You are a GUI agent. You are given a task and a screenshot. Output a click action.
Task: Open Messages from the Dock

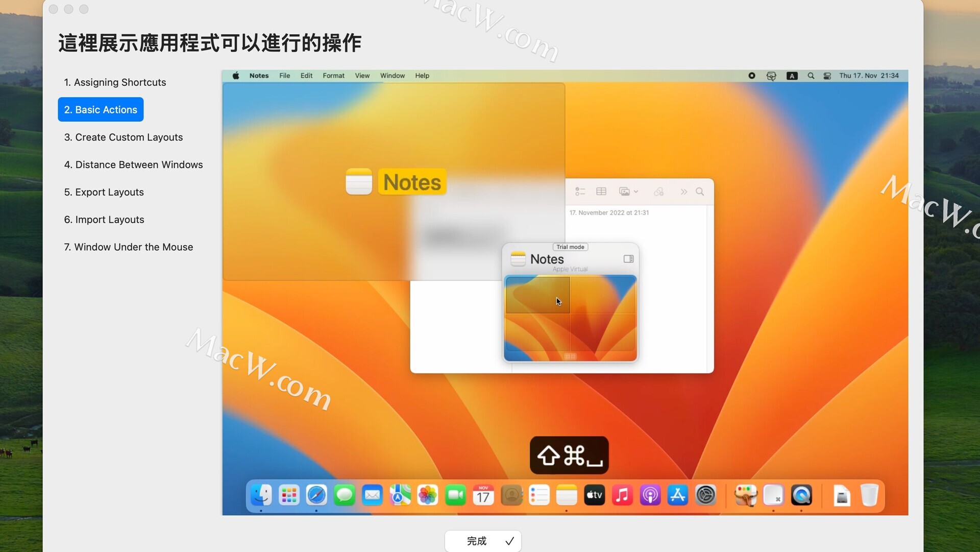(x=345, y=495)
